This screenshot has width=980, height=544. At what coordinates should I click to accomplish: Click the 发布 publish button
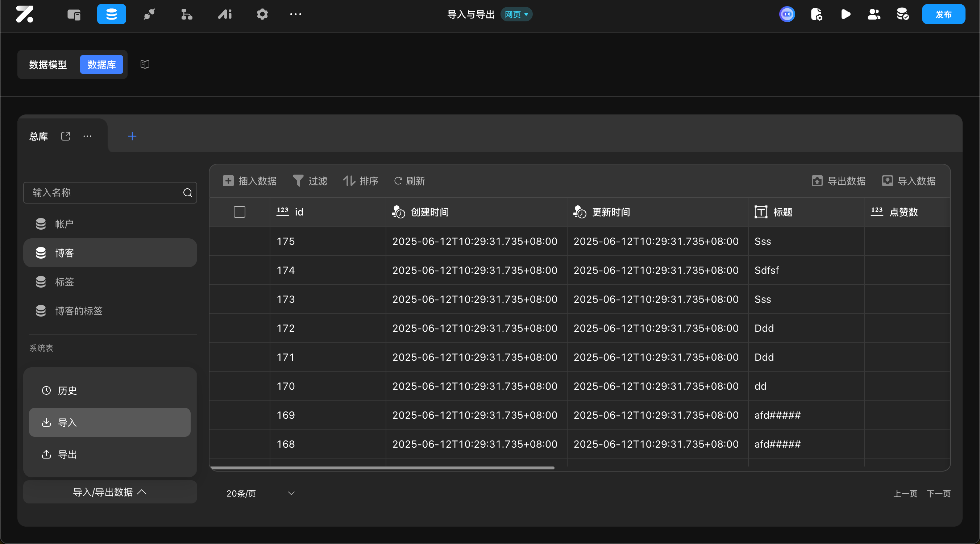tap(943, 14)
